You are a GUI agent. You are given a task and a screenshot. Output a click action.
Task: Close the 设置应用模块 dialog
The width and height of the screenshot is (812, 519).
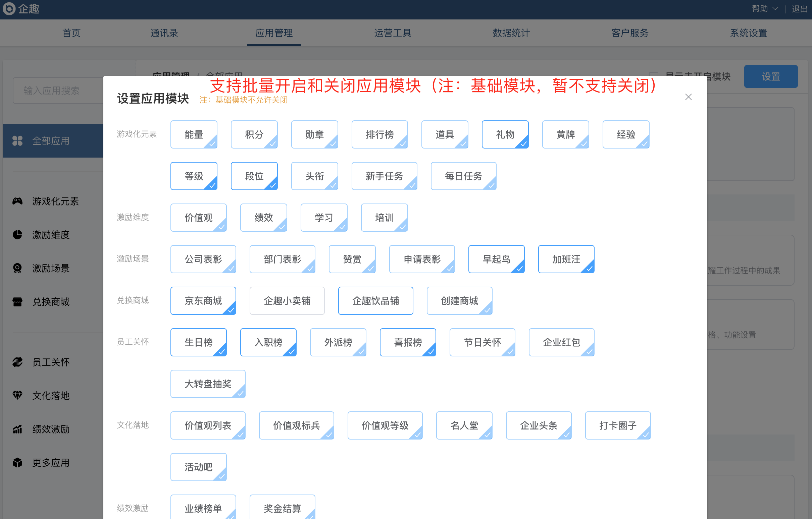click(688, 97)
